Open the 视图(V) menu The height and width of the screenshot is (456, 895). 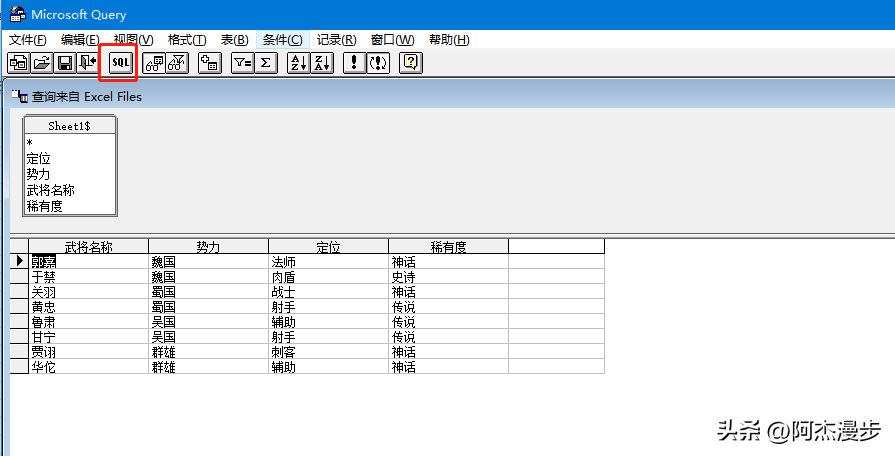(x=134, y=40)
